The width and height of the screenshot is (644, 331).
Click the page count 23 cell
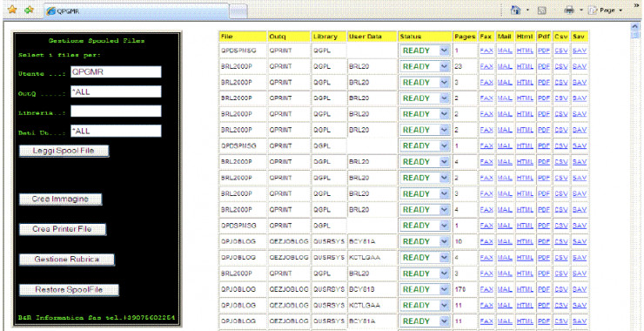click(465, 66)
